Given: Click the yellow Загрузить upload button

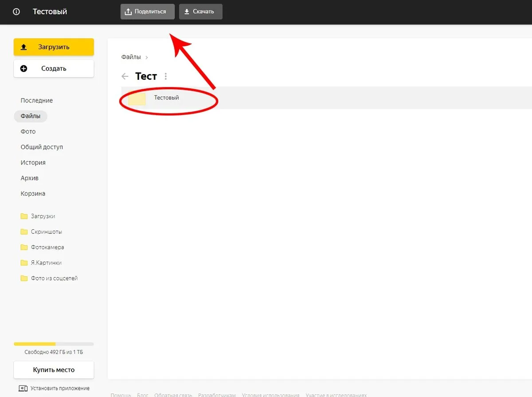Looking at the screenshot, I should 54,47.
